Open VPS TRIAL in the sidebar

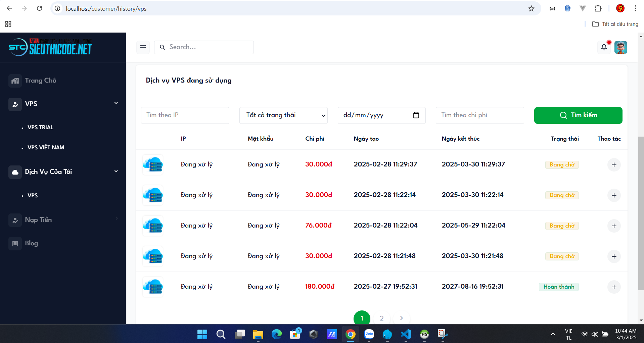click(40, 127)
